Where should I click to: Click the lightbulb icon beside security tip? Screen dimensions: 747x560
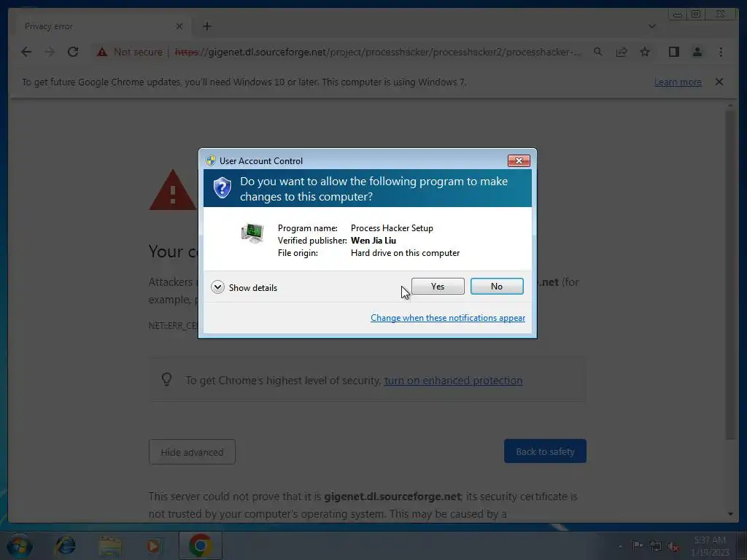click(x=166, y=379)
